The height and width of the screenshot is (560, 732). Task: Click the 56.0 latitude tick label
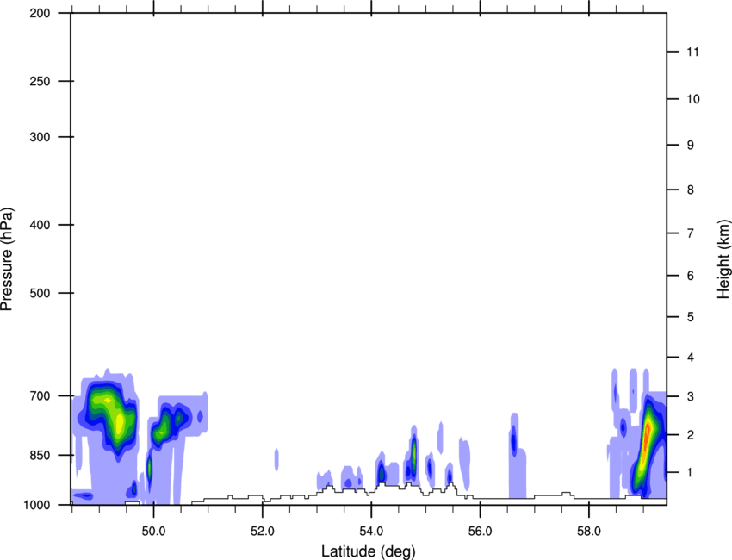(x=480, y=532)
